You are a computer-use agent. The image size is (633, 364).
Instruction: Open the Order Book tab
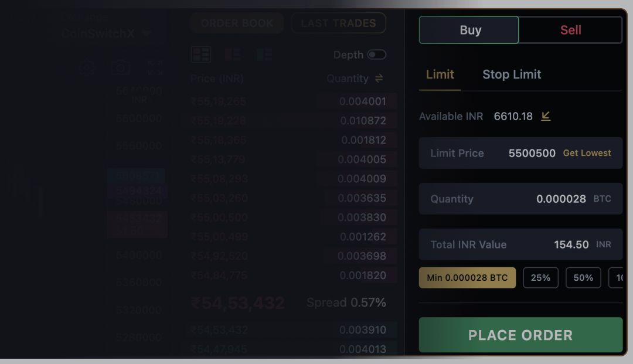[237, 23]
